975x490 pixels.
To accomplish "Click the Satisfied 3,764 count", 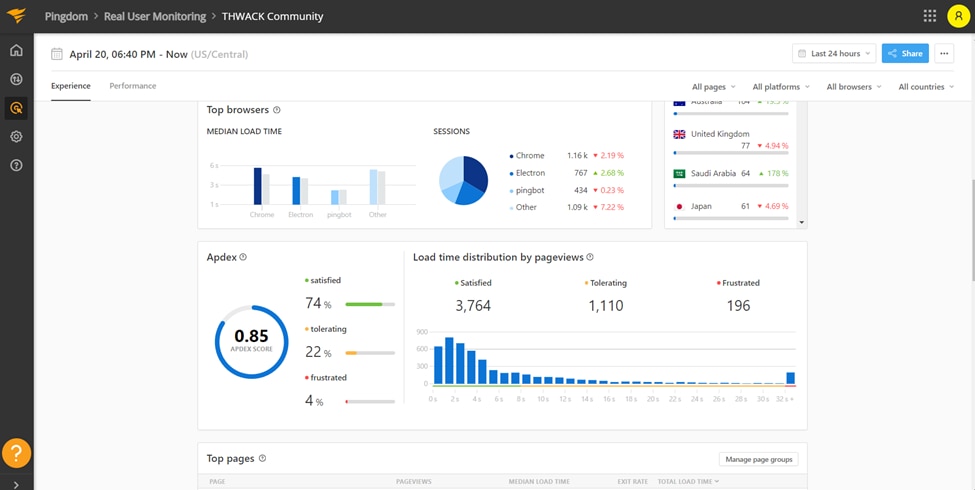I will point(473,306).
